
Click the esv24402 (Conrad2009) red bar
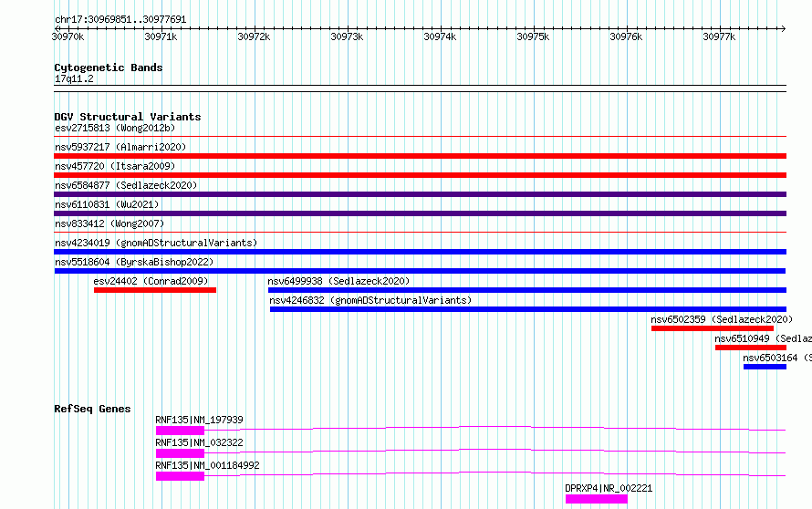point(155,290)
